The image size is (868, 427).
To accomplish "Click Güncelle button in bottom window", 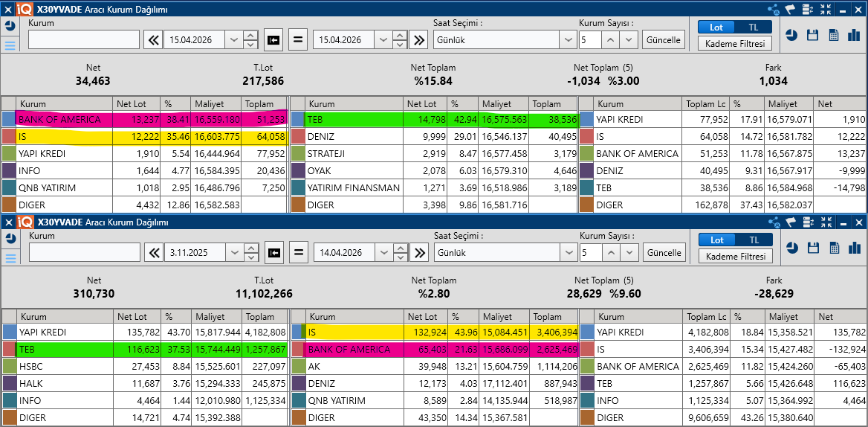I will pos(664,252).
